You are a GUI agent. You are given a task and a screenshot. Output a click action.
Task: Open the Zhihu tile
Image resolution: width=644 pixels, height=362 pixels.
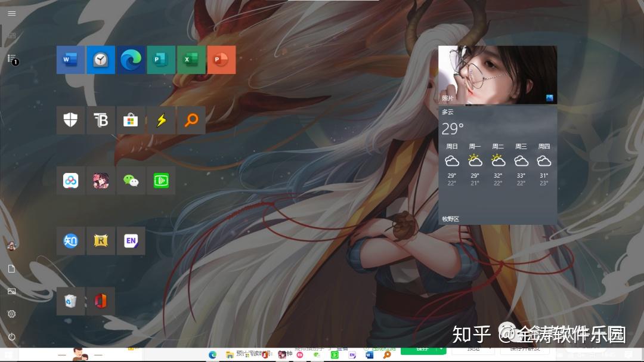pos(70,241)
